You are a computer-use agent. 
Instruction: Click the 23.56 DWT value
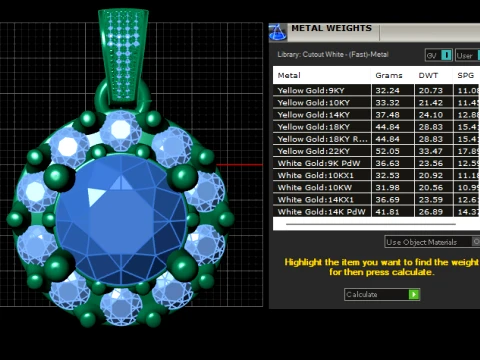(x=431, y=163)
